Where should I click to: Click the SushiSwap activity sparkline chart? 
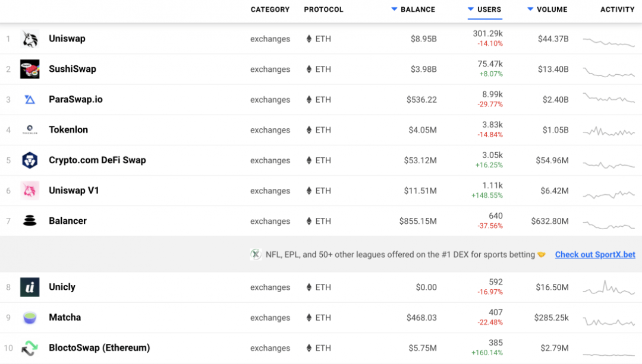pos(609,72)
